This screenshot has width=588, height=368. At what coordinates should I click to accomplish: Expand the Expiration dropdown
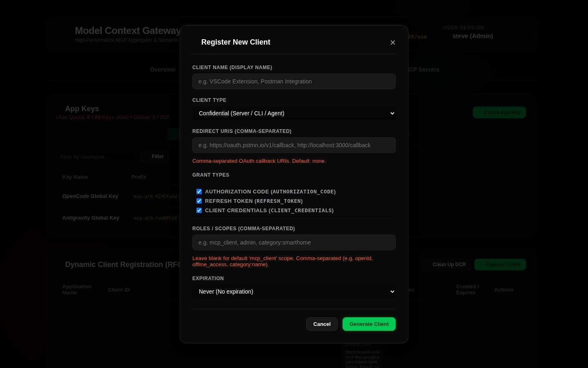(x=294, y=292)
